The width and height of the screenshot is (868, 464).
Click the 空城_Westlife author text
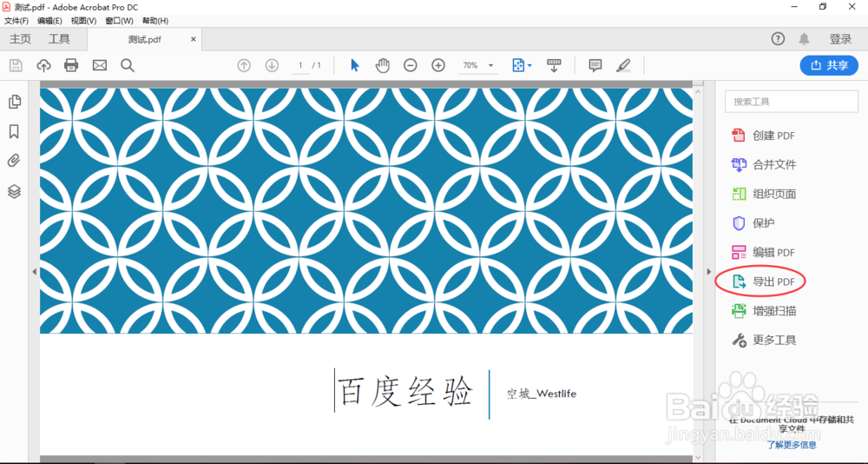point(542,394)
